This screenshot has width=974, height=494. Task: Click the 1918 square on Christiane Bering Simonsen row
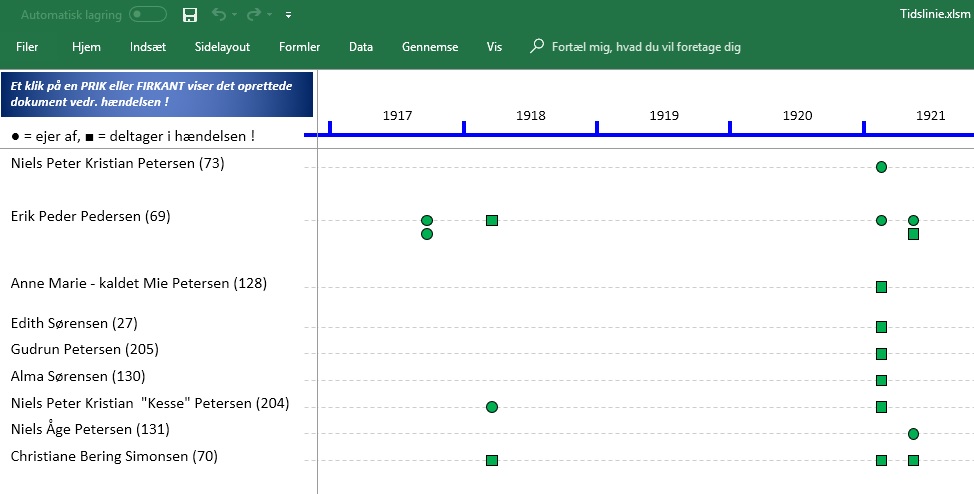492,460
